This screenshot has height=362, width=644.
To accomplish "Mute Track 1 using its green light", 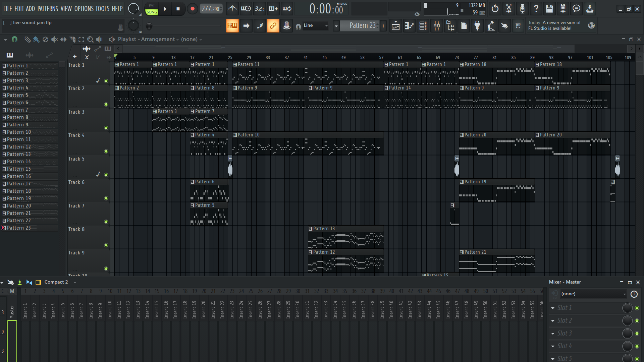I will [106, 81].
